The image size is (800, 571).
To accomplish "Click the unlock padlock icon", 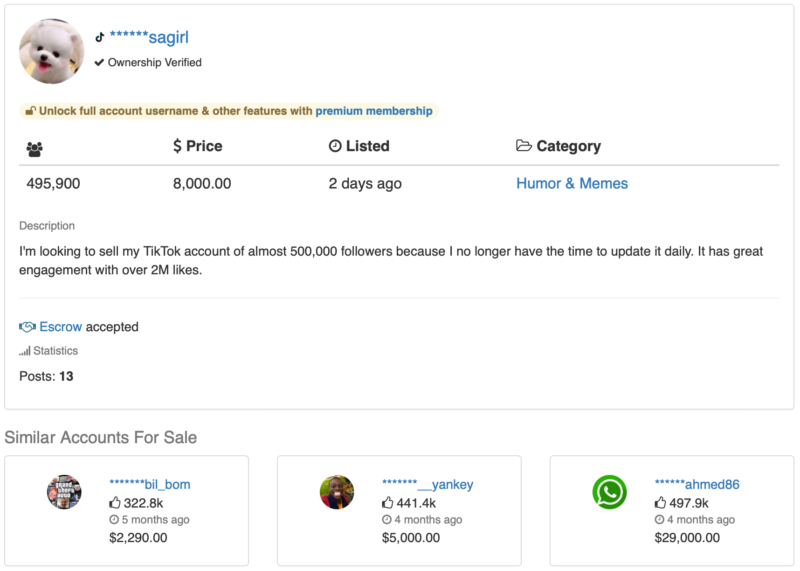I will pyautogui.click(x=30, y=111).
